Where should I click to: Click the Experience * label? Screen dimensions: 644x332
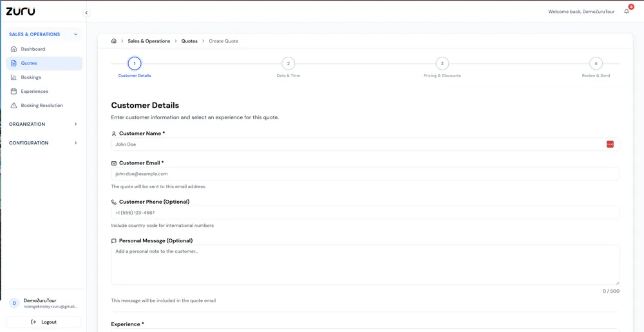pos(128,324)
